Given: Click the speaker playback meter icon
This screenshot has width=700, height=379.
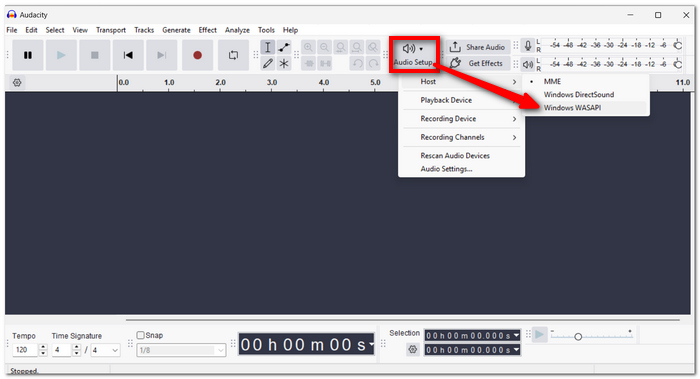Looking at the screenshot, I should click(x=528, y=65).
